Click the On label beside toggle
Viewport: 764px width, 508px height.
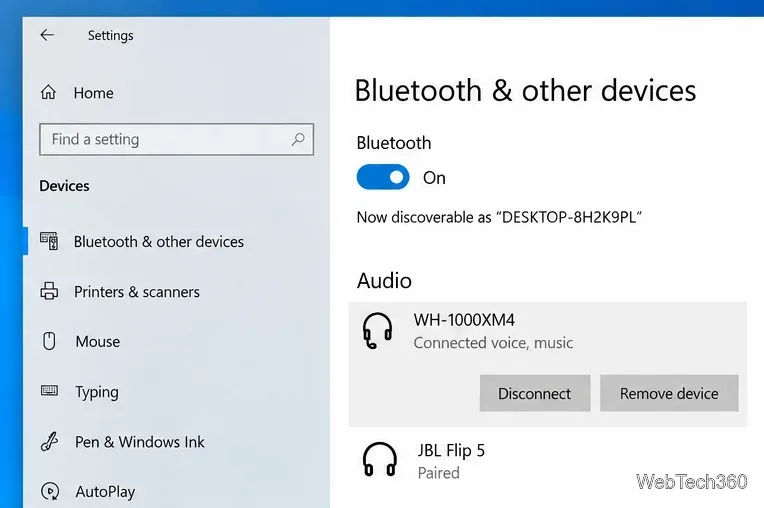click(434, 178)
